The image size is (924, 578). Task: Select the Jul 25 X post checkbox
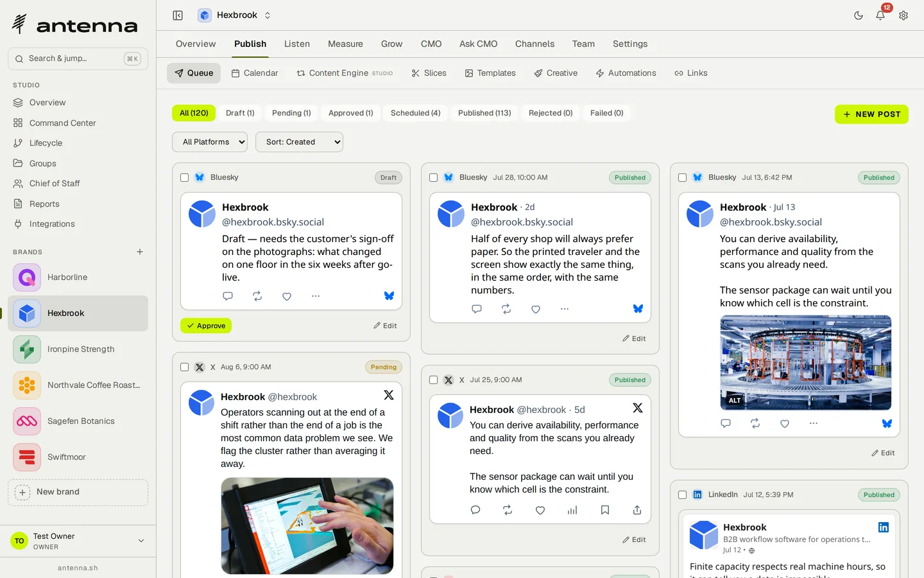click(434, 380)
